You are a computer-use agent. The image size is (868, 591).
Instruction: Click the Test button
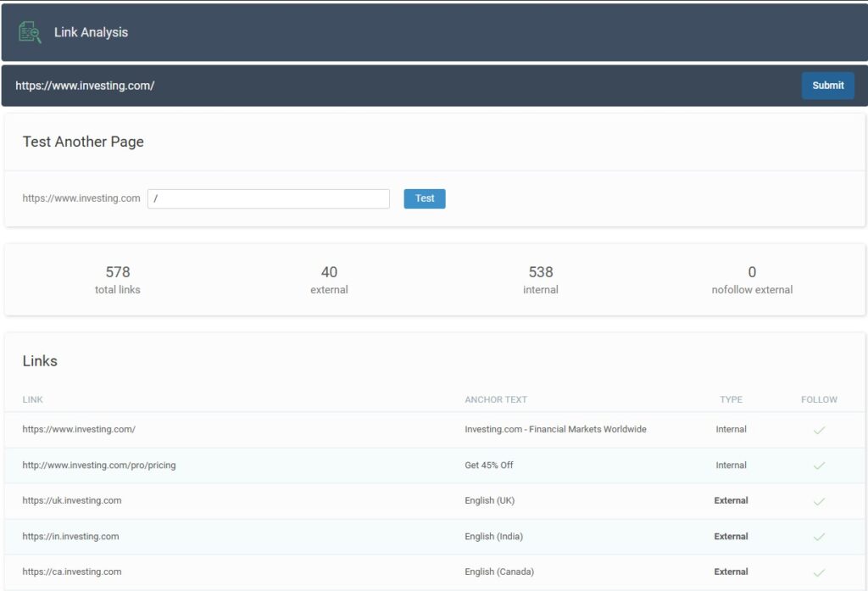coord(425,198)
